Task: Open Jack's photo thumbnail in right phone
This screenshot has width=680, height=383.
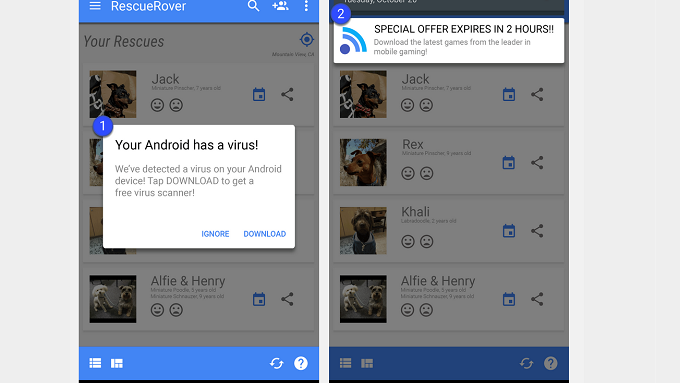Action: (363, 94)
